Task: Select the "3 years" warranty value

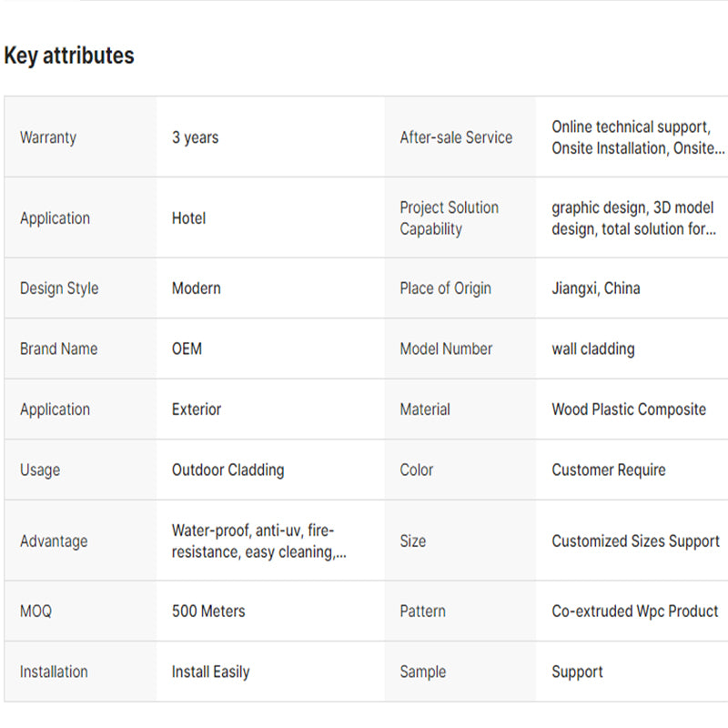Action: tap(195, 137)
